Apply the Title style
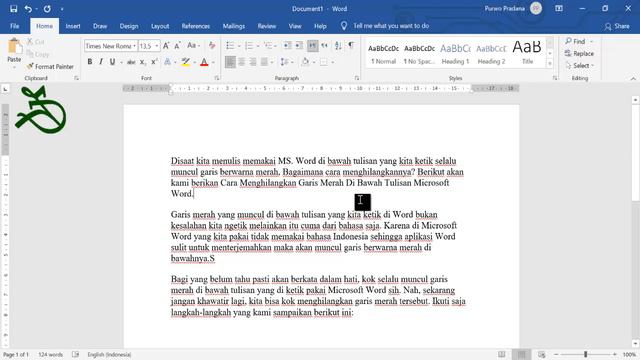The image size is (640, 360). 527,53
